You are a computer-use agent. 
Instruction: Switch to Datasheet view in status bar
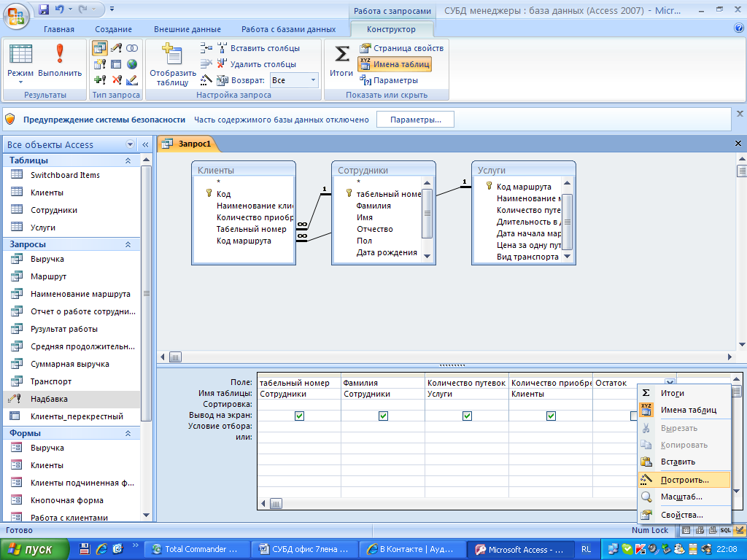(x=686, y=530)
